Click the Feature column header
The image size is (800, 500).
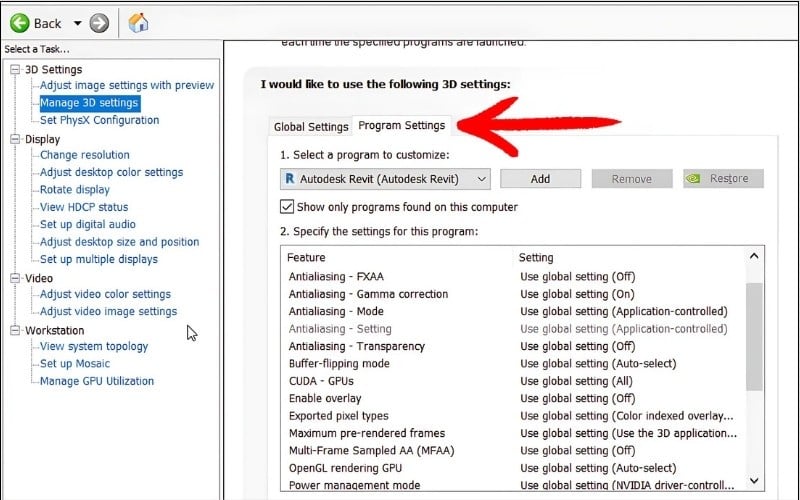pos(306,257)
